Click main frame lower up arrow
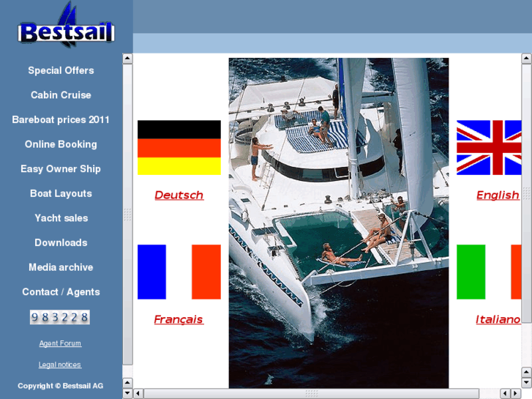The image size is (532, 399). coord(526,373)
